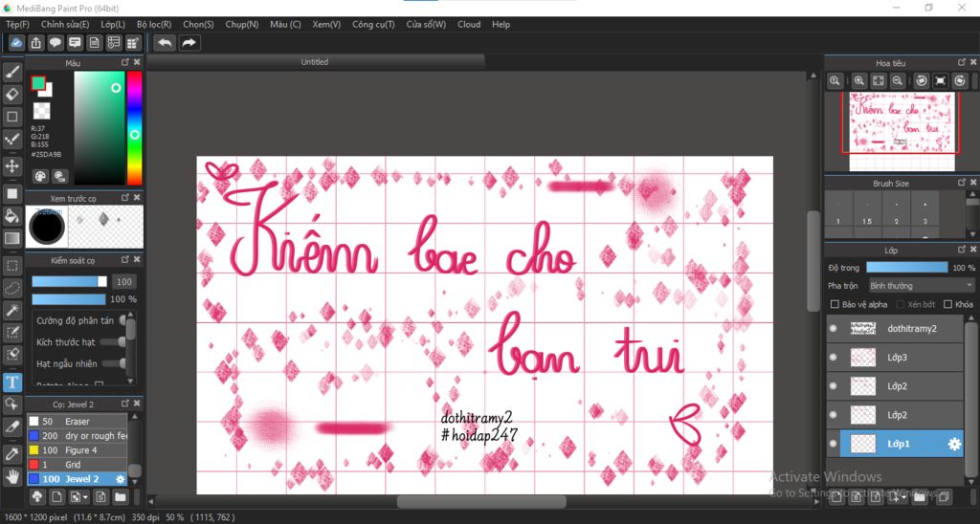Click the brush size value field 100
This screenshot has height=524, width=980.
124,282
